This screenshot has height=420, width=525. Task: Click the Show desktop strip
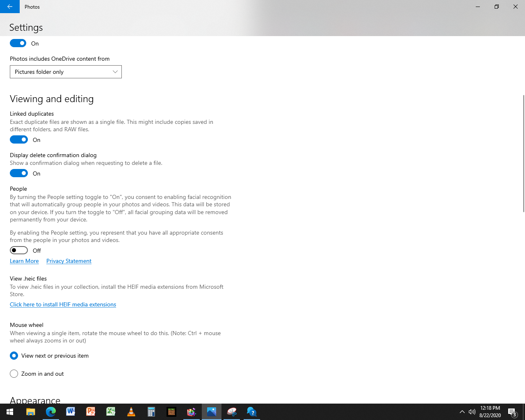[x=524, y=412]
